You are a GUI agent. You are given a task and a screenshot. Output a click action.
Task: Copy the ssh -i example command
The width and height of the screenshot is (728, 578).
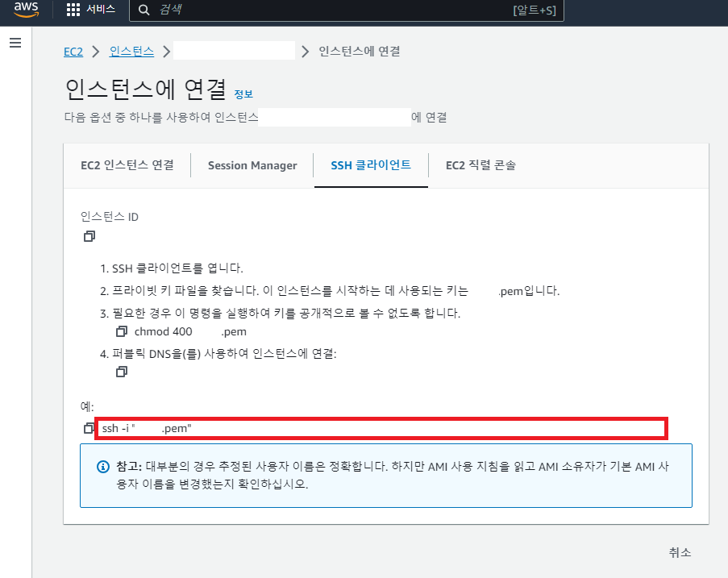[88, 428]
